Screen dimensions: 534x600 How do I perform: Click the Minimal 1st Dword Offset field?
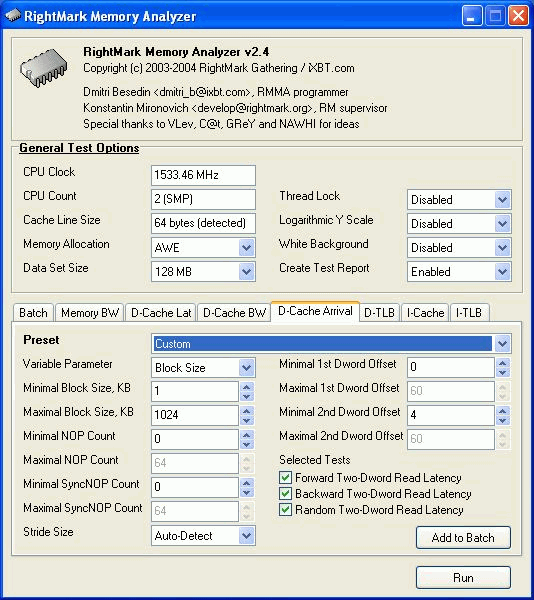(451, 367)
